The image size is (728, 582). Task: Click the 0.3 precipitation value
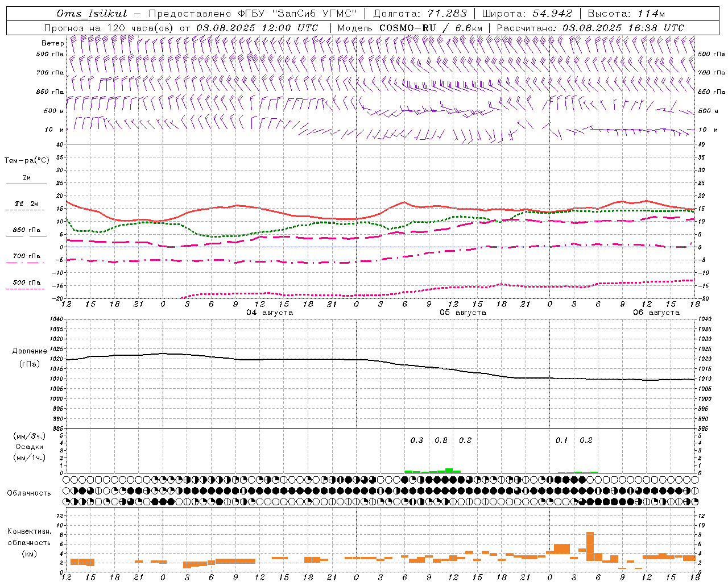click(417, 440)
